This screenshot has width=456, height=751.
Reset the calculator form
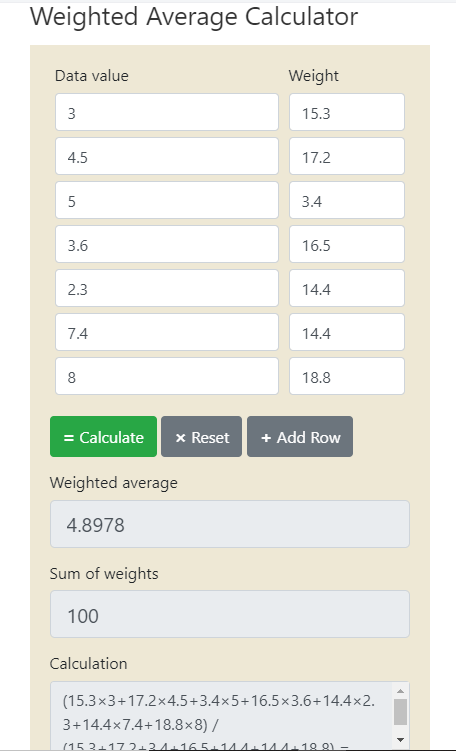click(x=202, y=436)
